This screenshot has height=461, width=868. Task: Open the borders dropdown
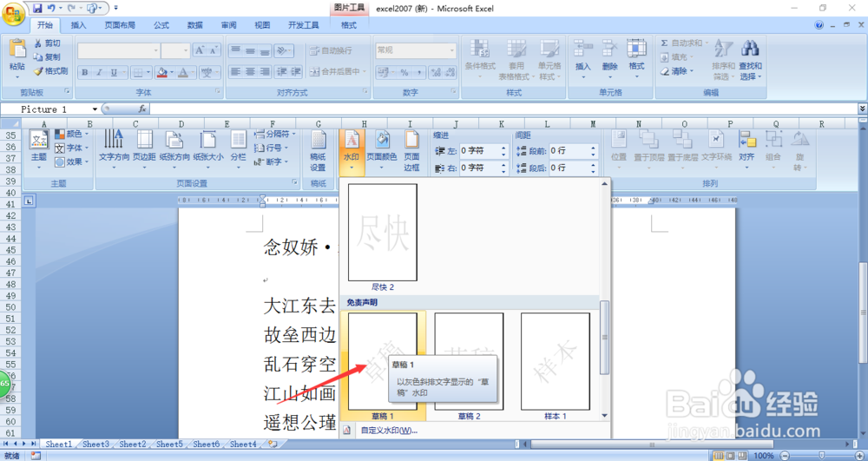coord(149,73)
